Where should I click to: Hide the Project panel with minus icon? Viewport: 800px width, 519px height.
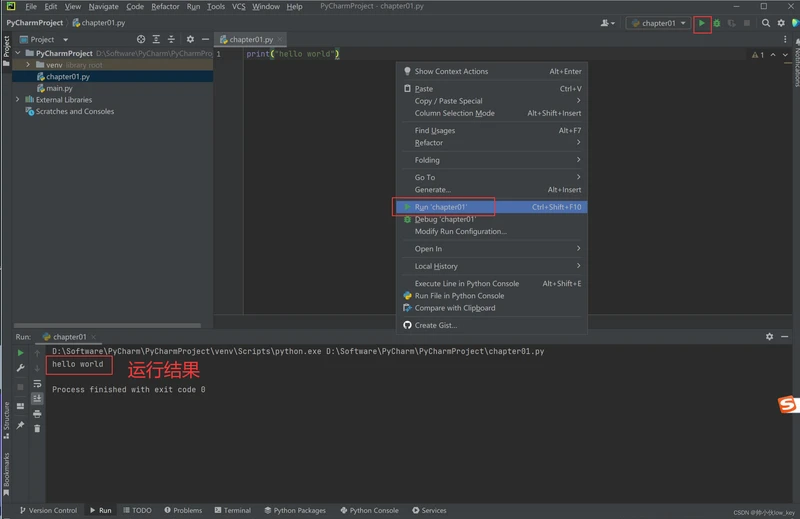[205, 39]
